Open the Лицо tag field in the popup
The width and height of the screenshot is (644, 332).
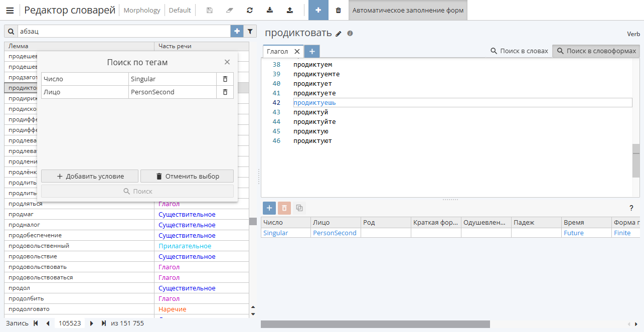(x=85, y=92)
